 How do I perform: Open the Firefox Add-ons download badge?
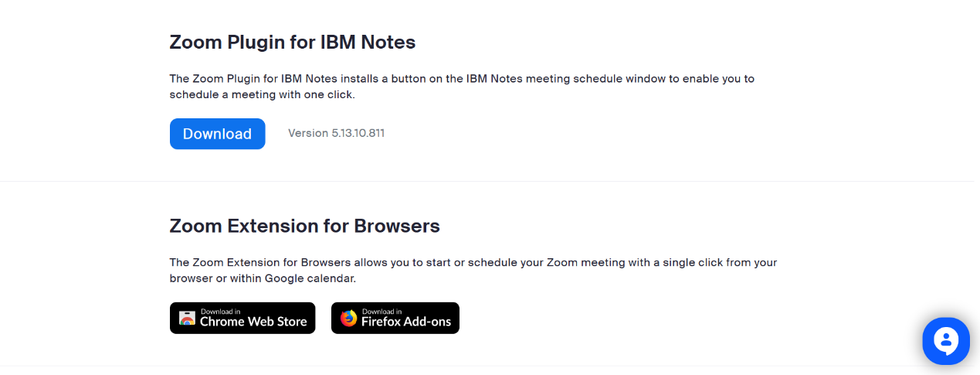[x=395, y=318]
